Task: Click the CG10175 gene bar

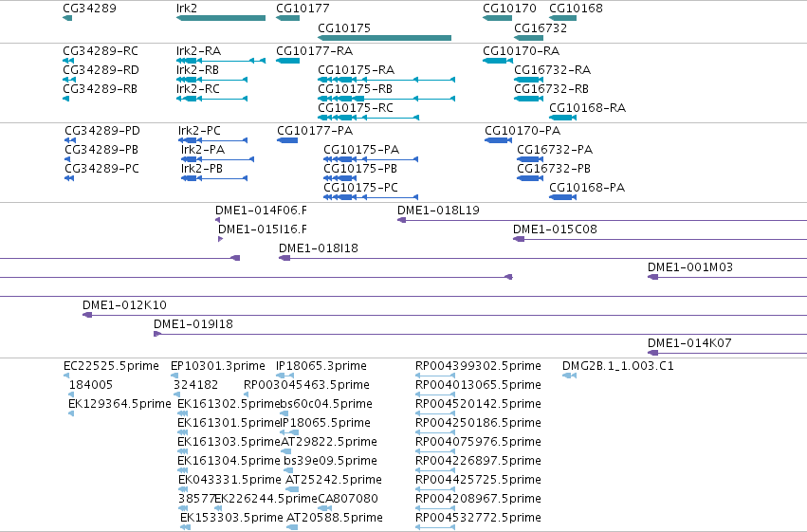Action: [x=384, y=38]
